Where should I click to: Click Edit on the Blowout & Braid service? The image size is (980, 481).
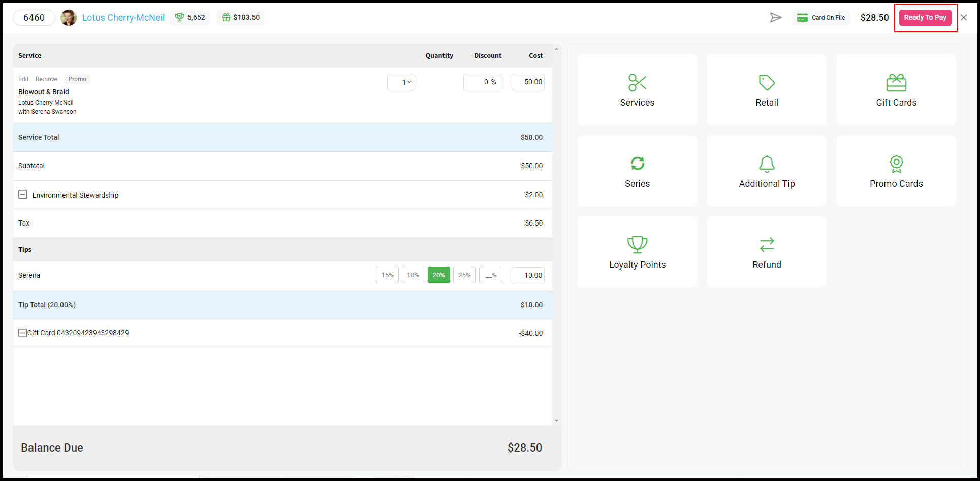23,79
